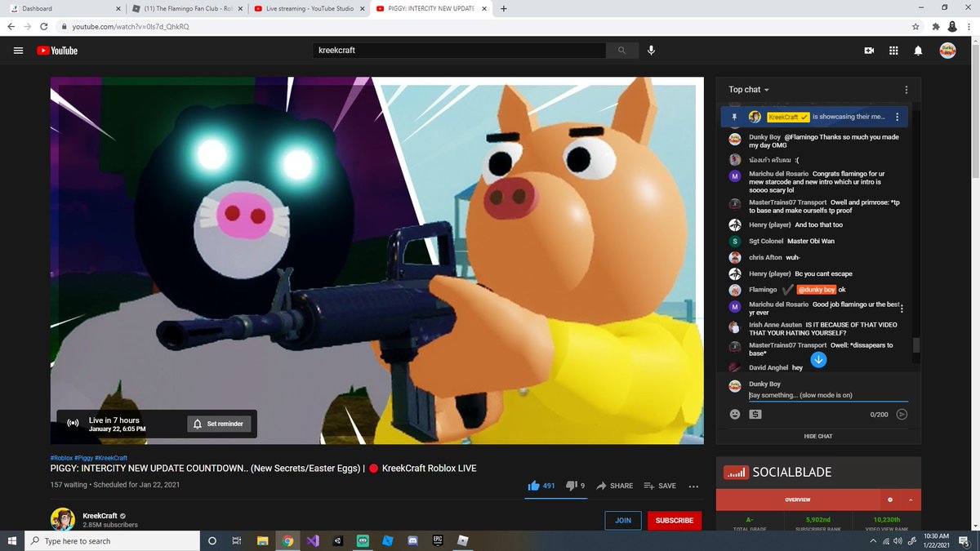The width and height of the screenshot is (980, 551).
Task: Open pinned KreekCraft message options menu
Action: click(898, 117)
